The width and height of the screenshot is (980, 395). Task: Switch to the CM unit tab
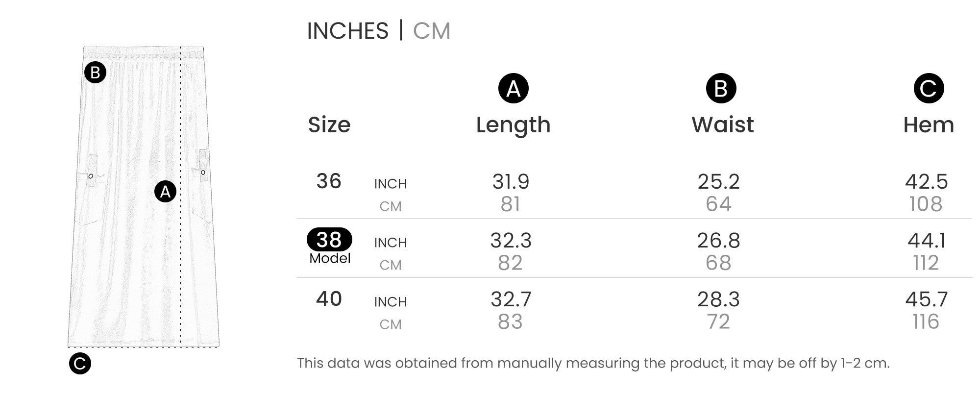pos(431,31)
